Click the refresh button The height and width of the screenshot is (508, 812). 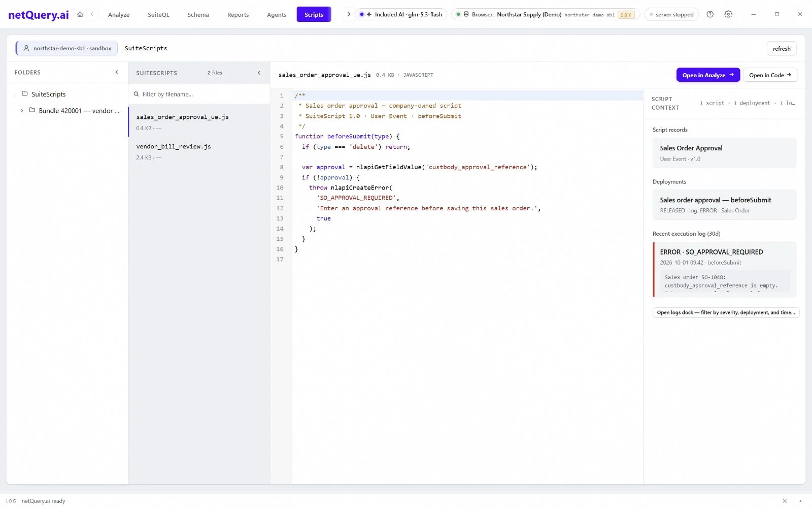click(782, 49)
